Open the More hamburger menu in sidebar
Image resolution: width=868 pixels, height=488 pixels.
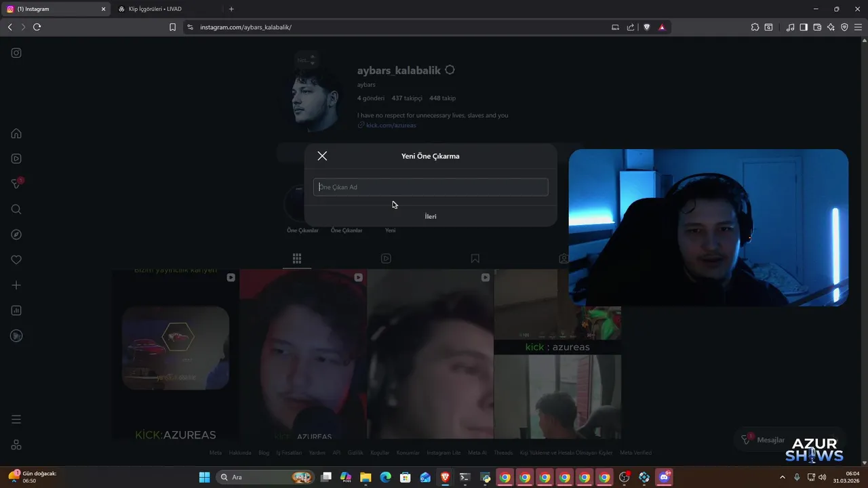[16, 420]
